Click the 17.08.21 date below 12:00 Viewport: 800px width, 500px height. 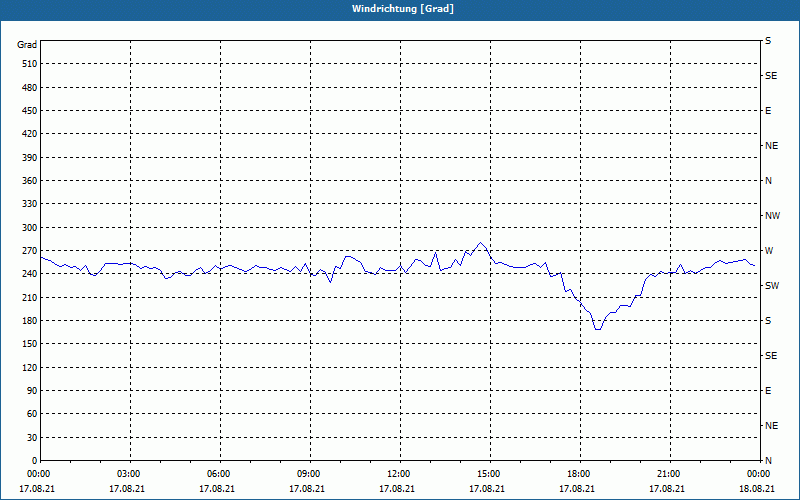tap(397, 489)
